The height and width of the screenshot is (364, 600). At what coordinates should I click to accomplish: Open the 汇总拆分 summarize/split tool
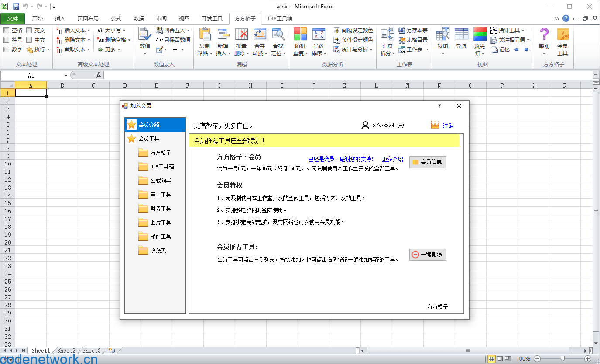(387, 42)
